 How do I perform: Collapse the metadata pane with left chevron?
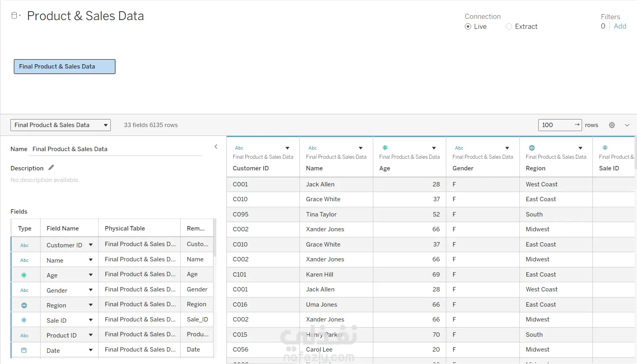216,147
